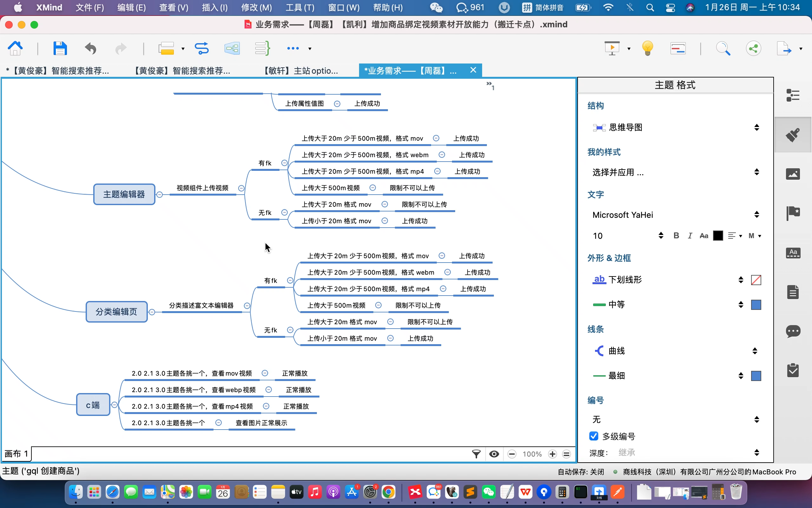Collapse the 视频组件上传视频 subtopic
The width and height of the screenshot is (812, 508).
[241, 188]
